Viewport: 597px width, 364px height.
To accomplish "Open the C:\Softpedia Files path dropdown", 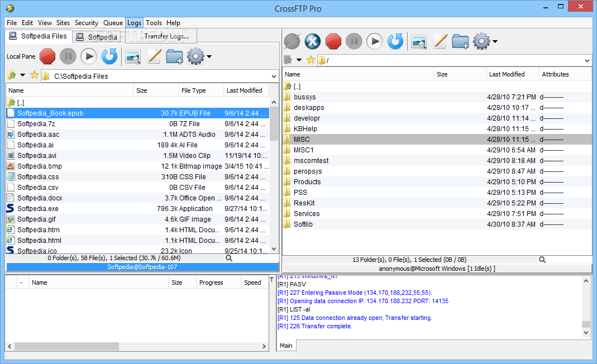I will pos(274,76).
